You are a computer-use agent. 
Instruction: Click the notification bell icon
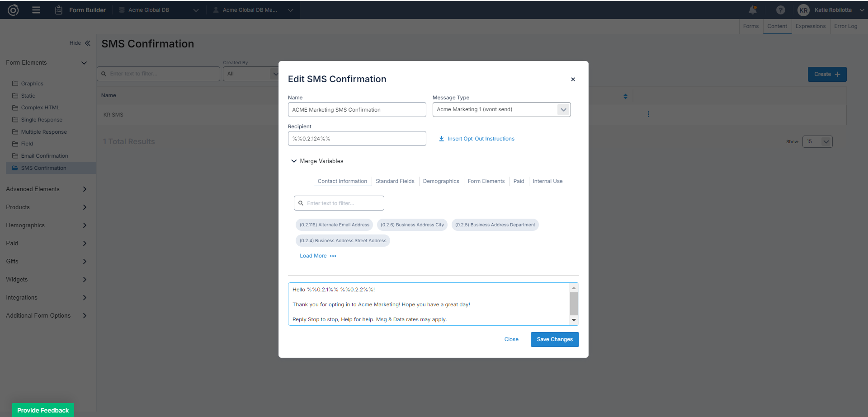click(753, 10)
